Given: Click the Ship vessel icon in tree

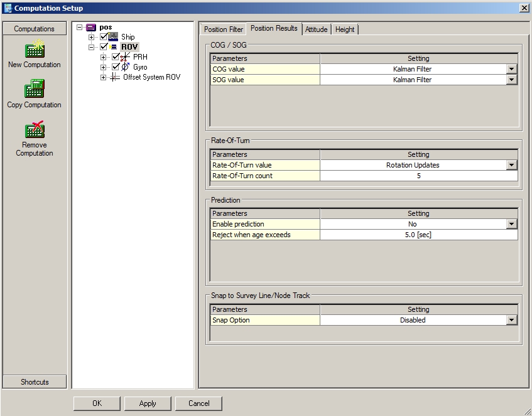Looking at the screenshot, I should click(114, 37).
